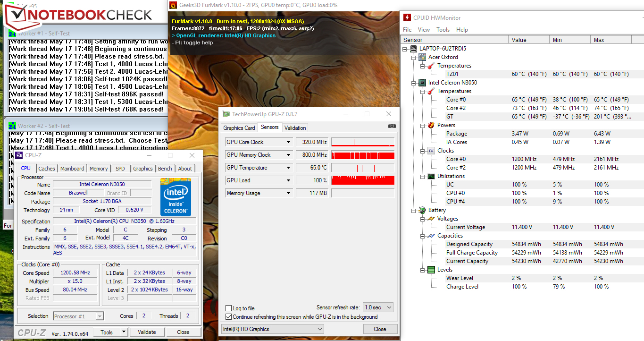Select the Full Charge Capacity row
This screenshot has height=341, width=644.
(x=523, y=253)
